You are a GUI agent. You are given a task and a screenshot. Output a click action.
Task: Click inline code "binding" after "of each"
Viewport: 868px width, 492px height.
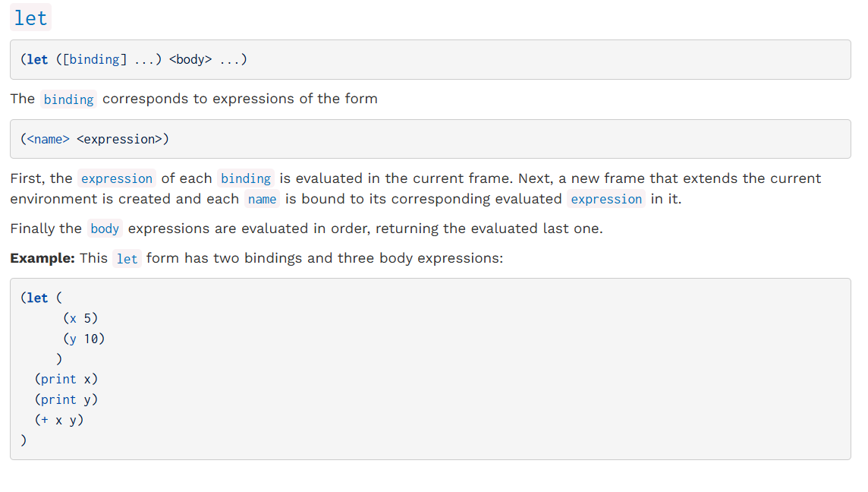pos(246,179)
